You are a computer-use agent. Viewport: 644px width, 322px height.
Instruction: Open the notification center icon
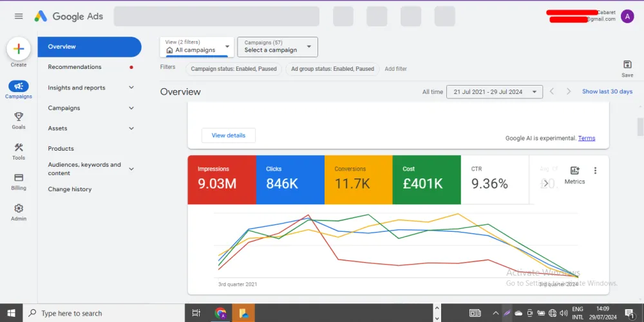[x=629, y=313]
